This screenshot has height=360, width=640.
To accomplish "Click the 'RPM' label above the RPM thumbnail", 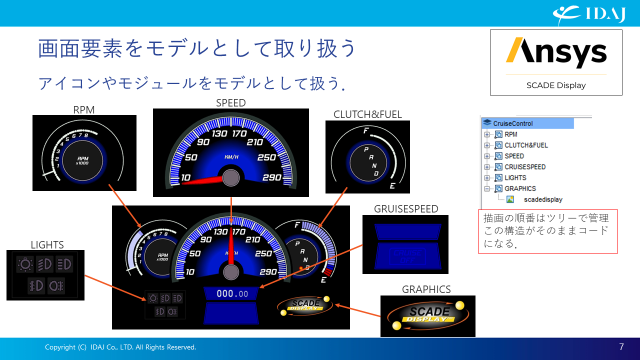I will (84, 110).
